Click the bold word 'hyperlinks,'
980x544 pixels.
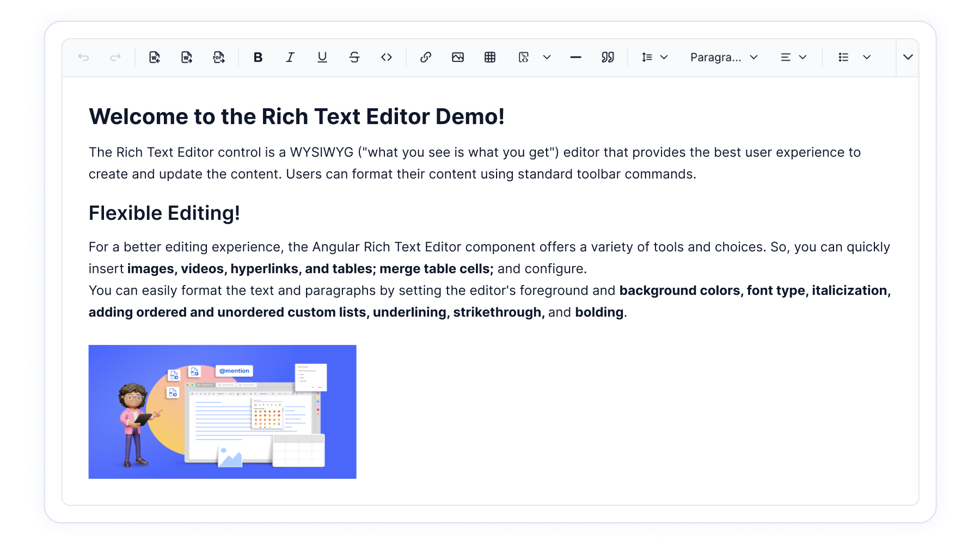(266, 269)
